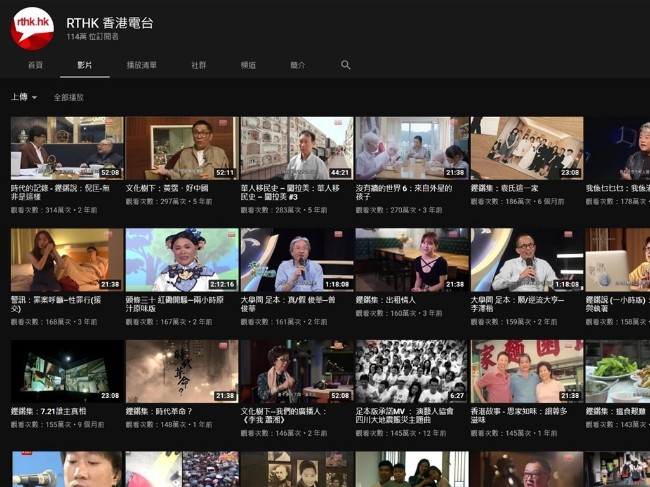The height and width of the screenshot is (487, 650).
Task: Click text 觀看次數:167萬次・2 年前
Action: click(169, 322)
